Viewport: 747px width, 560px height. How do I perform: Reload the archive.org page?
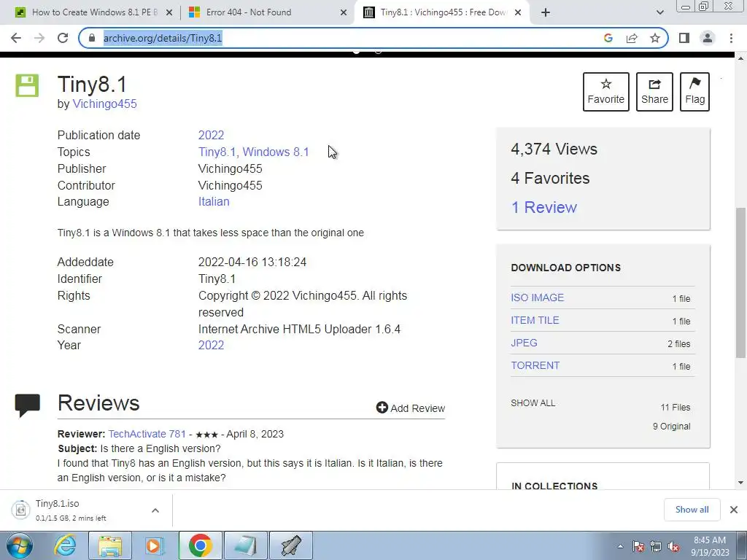click(63, 38)
